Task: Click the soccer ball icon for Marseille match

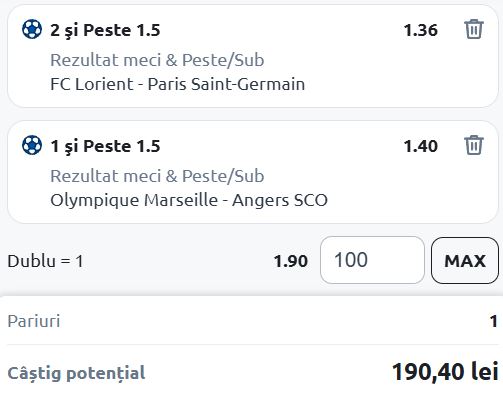Action: pyautogui.click(x=32, y=145)
